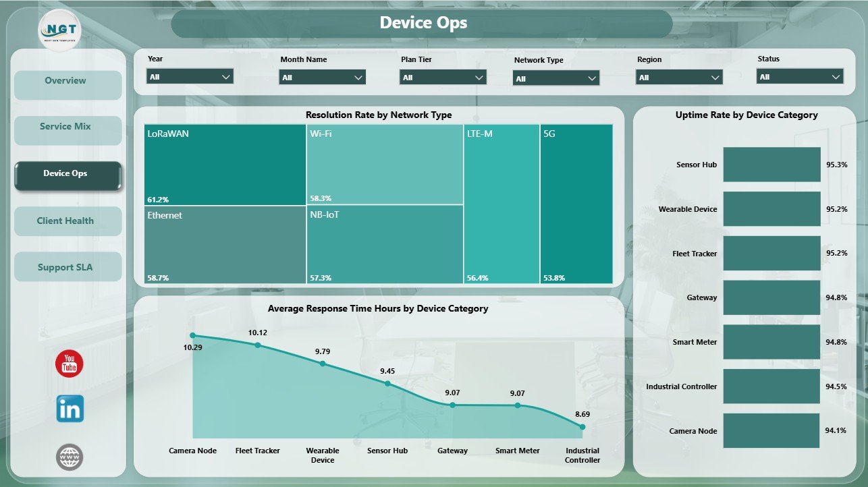Open the LinkedIn icon link
The height and width of the screenshot is (487, 868).
tap(70, 409)
